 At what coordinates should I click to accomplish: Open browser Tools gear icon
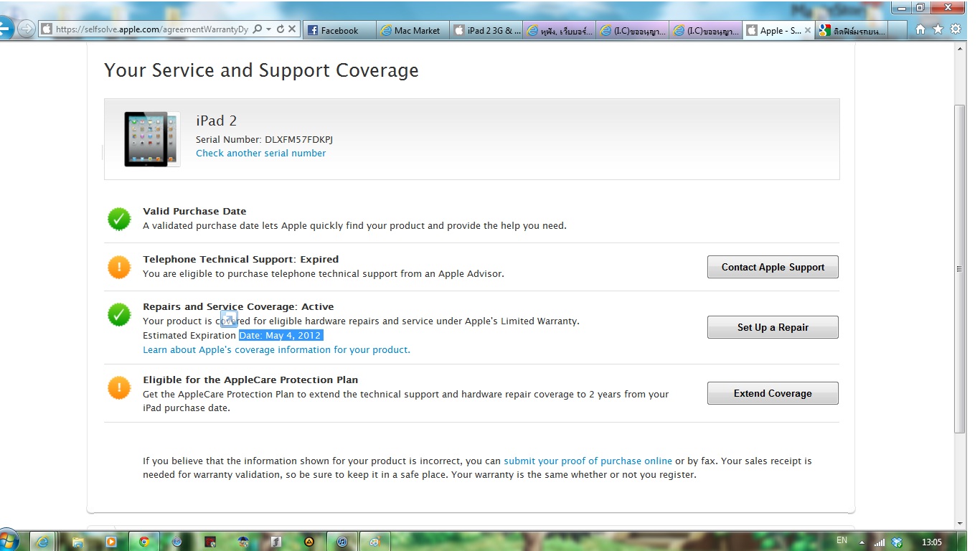tap(955, 29)
